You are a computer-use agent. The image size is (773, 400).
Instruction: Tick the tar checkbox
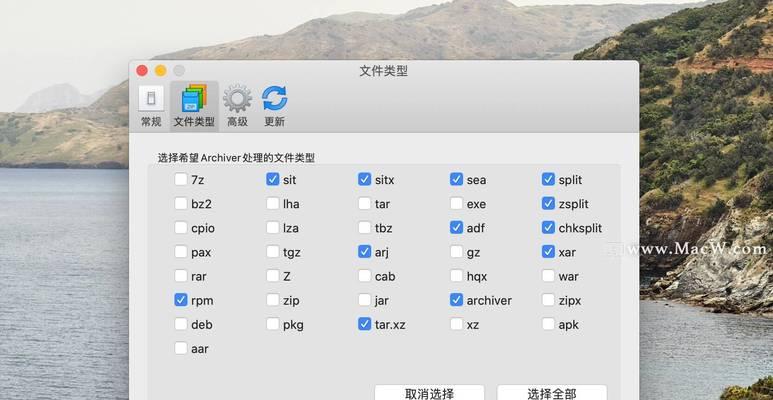pyautogui.click(x=364, y=204)
